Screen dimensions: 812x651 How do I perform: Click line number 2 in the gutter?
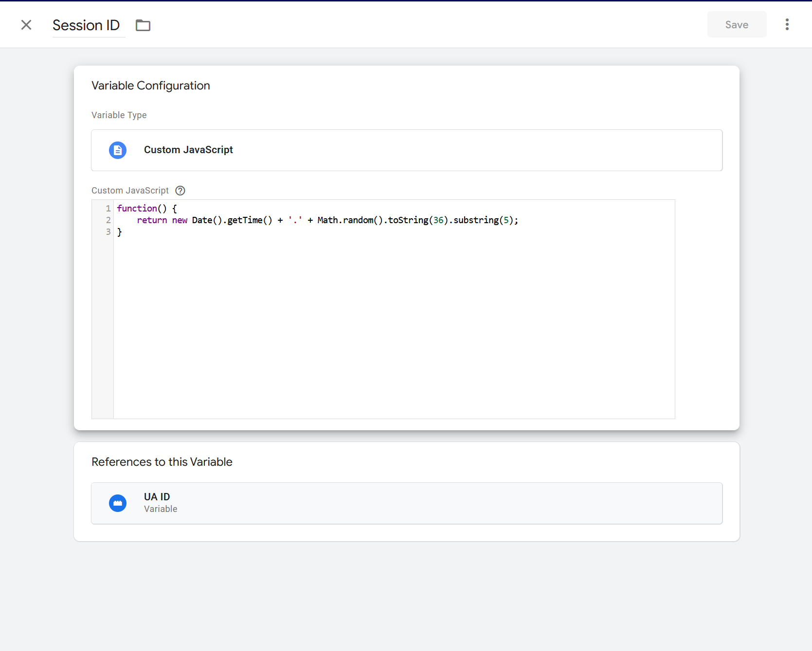pos(108,220)
